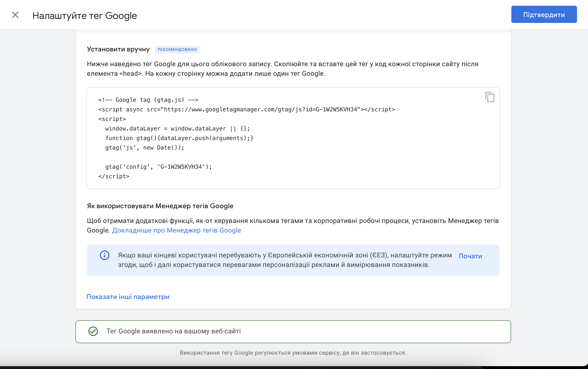588x369 pixels.
Task: Click the function gtag() code line
Action: 179,138
